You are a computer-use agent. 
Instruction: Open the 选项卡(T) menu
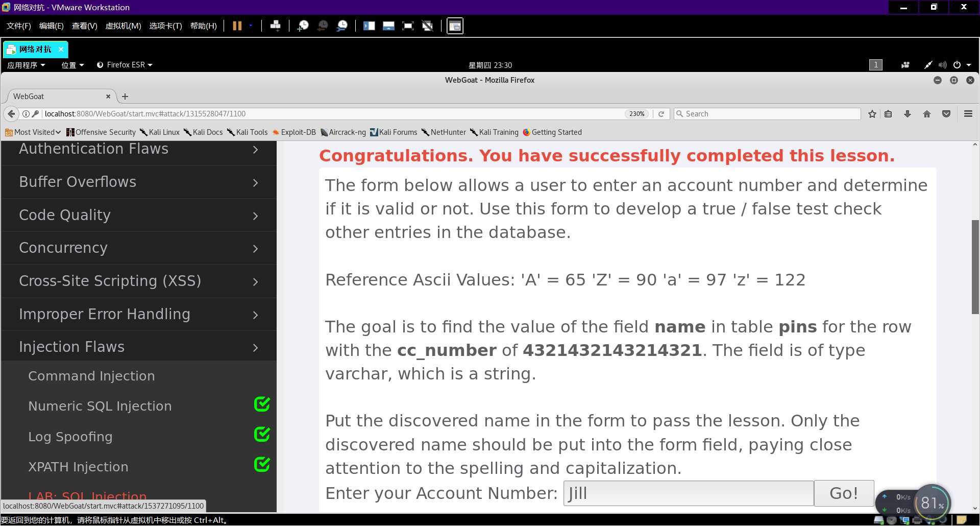pos(165,26)
